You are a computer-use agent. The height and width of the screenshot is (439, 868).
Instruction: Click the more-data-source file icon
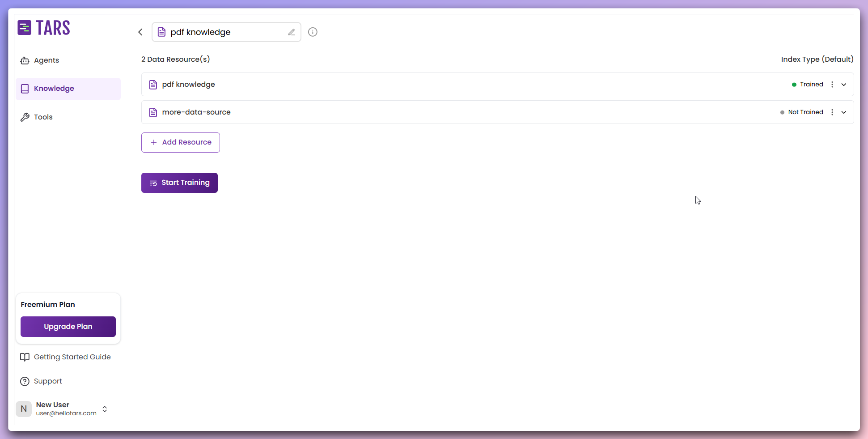[153, 112]
